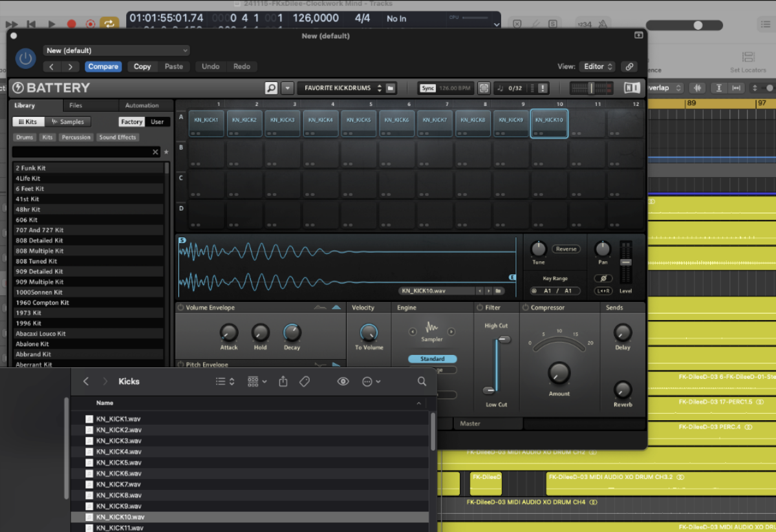Viewport: 776px width, 532px height.
Task: Open Battery's magnifier browser search icon
Action: pos(271,88)
